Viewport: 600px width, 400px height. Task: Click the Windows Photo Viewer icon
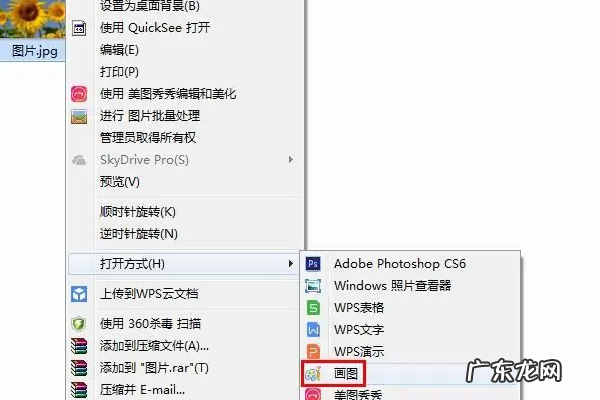[313, 286]
